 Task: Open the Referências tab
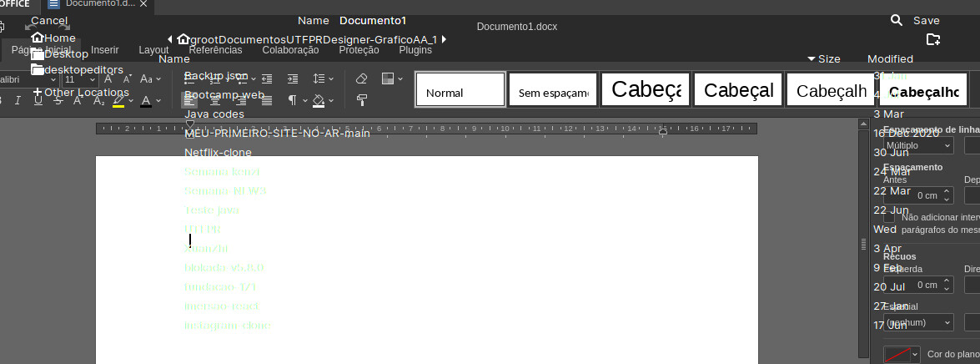point(215,50)
